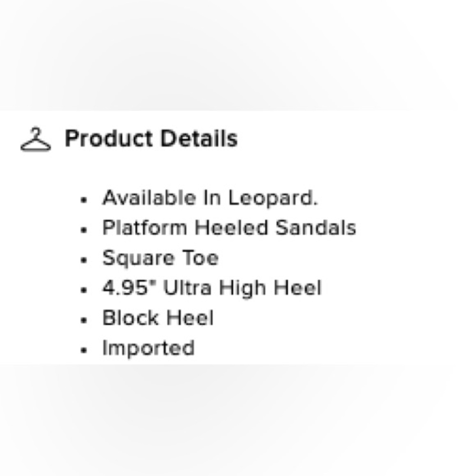The width and height of the screenshot is (476, 476).
Task: Click the bullet beside the 4.95" heel line
Action: 84,290
